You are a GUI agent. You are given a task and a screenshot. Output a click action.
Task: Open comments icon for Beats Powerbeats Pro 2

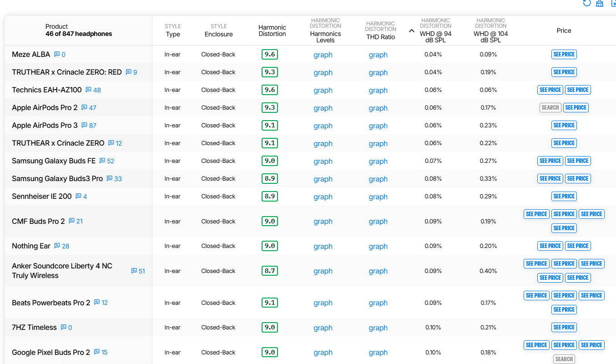[x=97, y=303]
